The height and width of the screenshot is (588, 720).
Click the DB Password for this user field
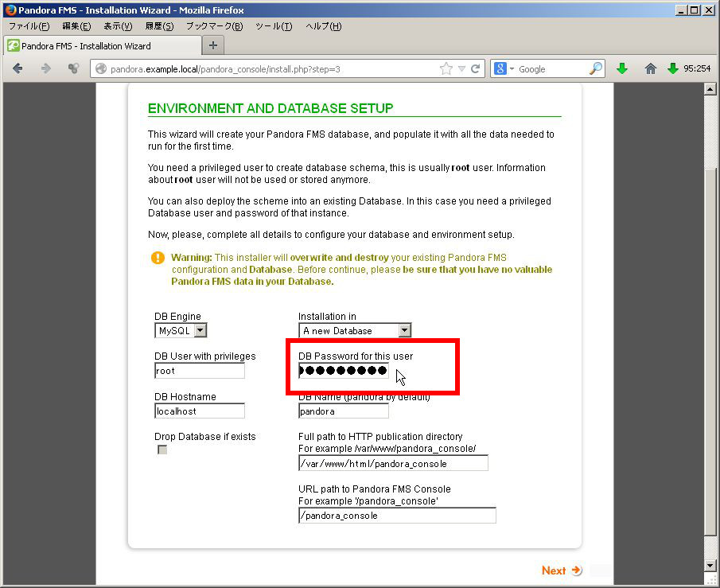pyautogui.click(x=344, y=371)
